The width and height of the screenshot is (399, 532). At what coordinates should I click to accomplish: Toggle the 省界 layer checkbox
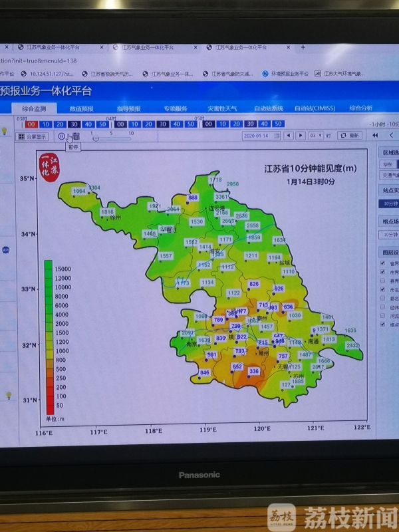click(x=382, y=262)
